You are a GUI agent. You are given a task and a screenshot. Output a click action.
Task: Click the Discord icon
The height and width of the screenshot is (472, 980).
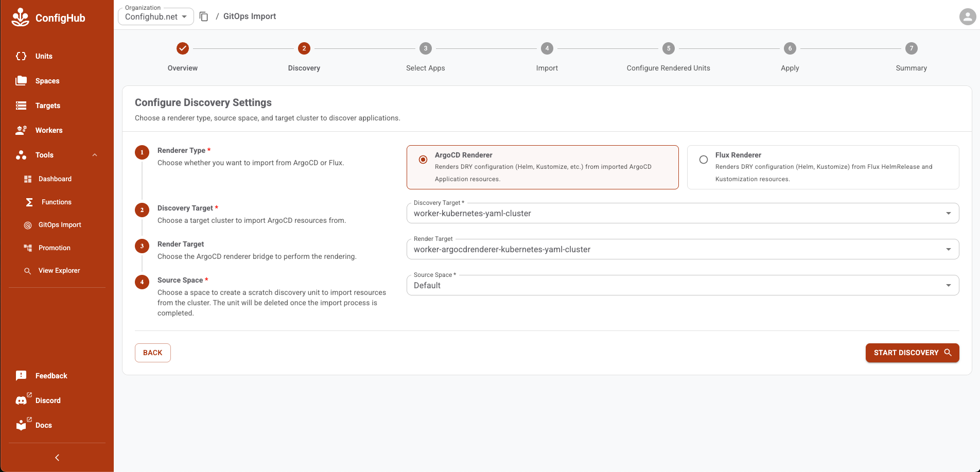point(21,400)
